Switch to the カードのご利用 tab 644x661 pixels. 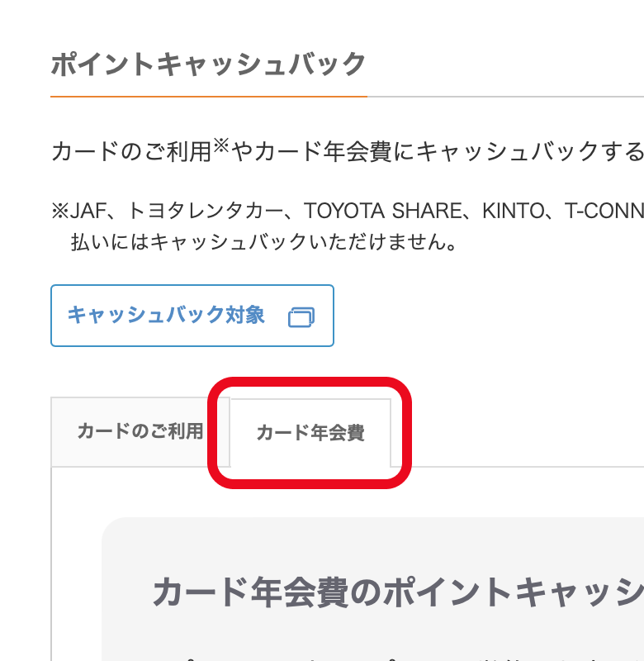pyautogui.click(x=140, y=432)
